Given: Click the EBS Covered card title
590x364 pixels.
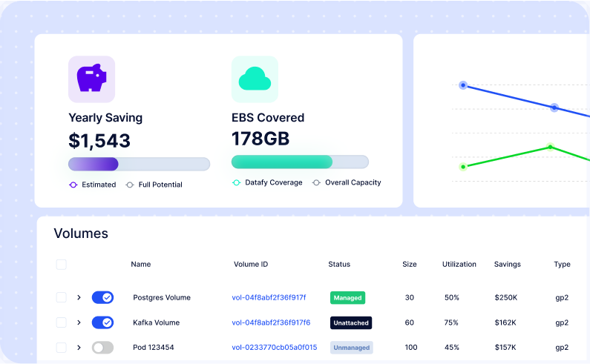Looking at the screenshot, I should (x=268, y=118).
